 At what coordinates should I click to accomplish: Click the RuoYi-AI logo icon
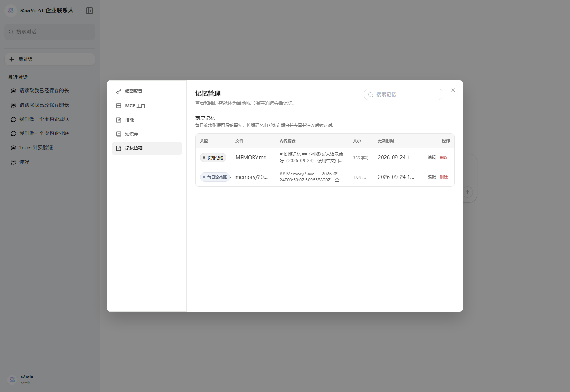pos(11,11)
